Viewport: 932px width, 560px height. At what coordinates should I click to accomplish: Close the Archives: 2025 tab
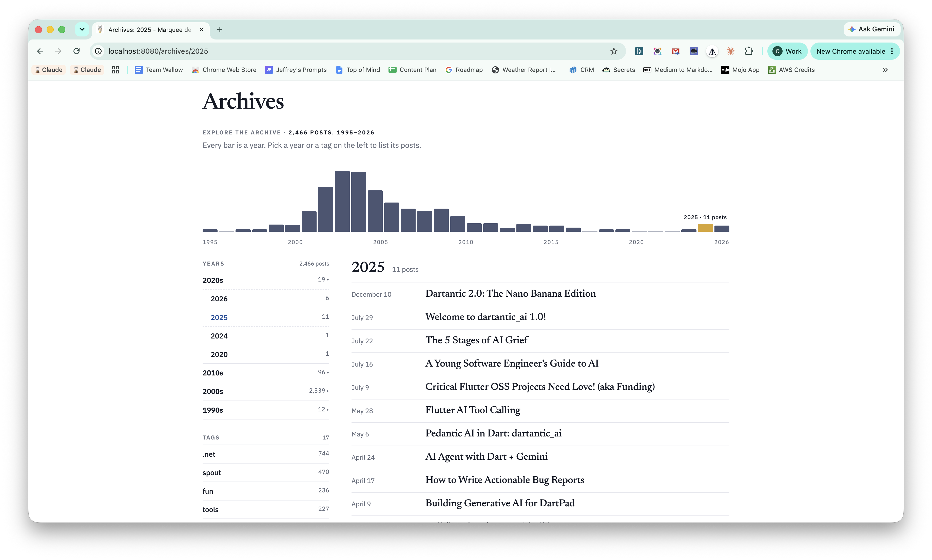[x=202, y=29]
